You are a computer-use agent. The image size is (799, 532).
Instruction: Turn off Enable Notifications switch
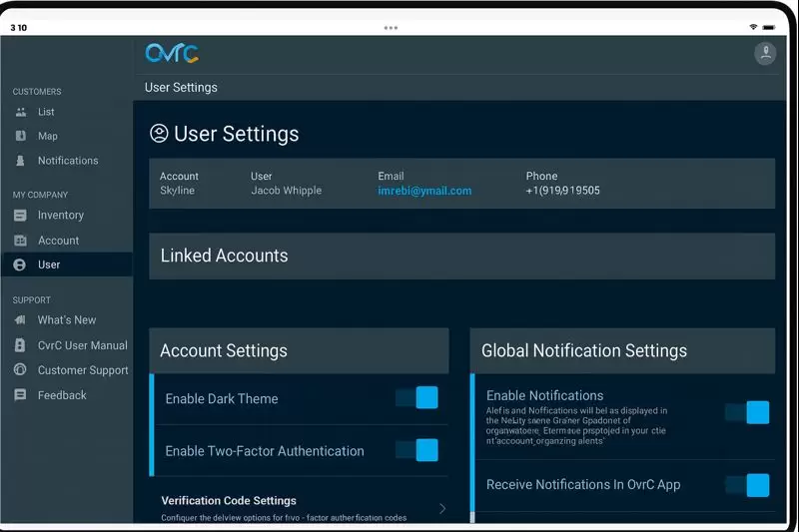click(x=748, y=412)
